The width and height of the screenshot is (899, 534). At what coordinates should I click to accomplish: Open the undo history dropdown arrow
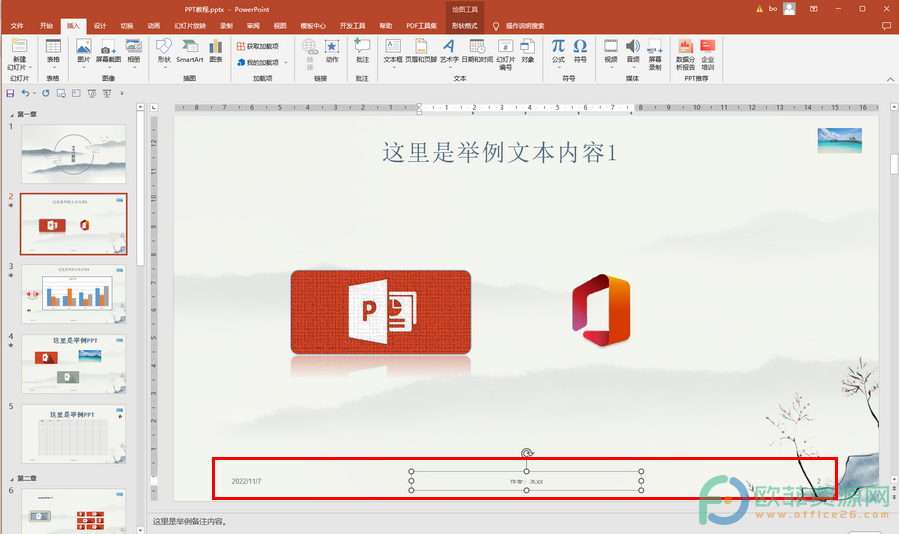click(x=34, y=93)
